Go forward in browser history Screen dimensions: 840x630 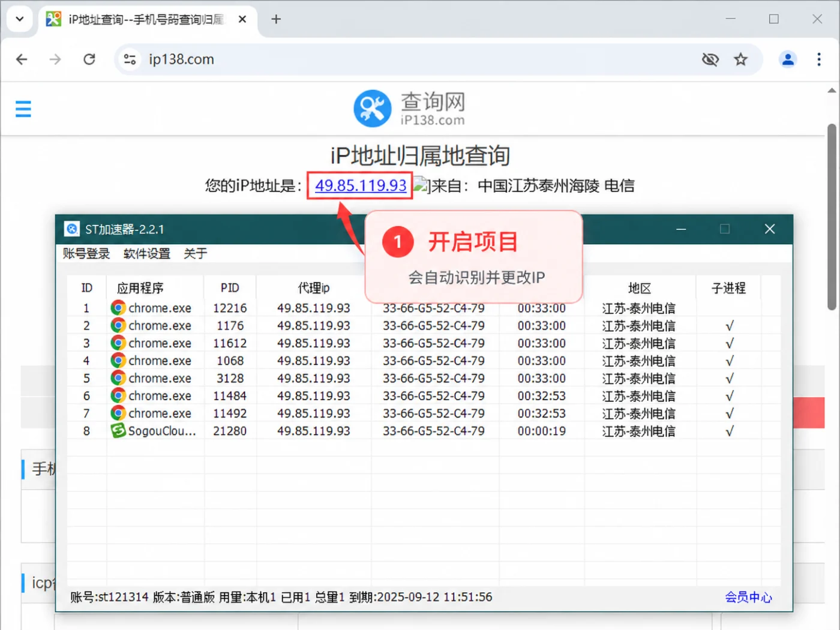coord(55,59)
